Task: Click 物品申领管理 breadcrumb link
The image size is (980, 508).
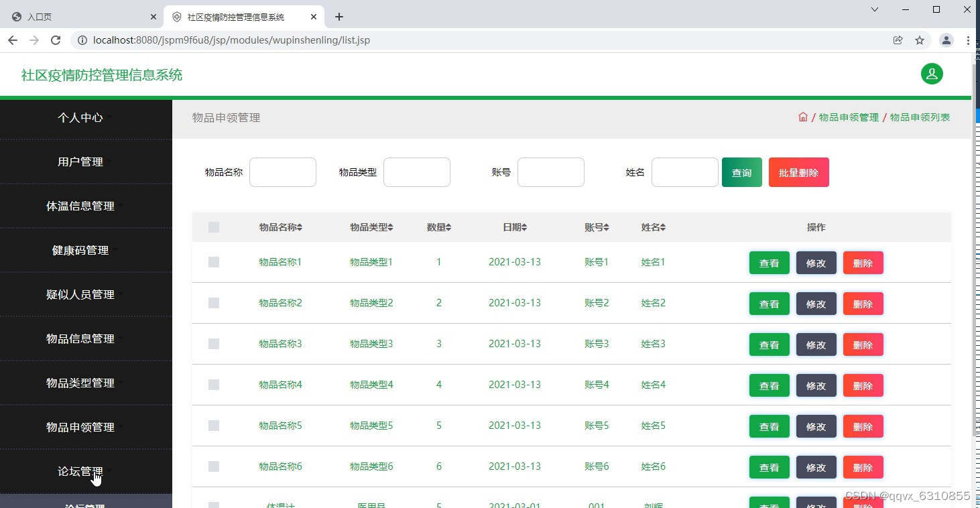Action: coord(849,117)
